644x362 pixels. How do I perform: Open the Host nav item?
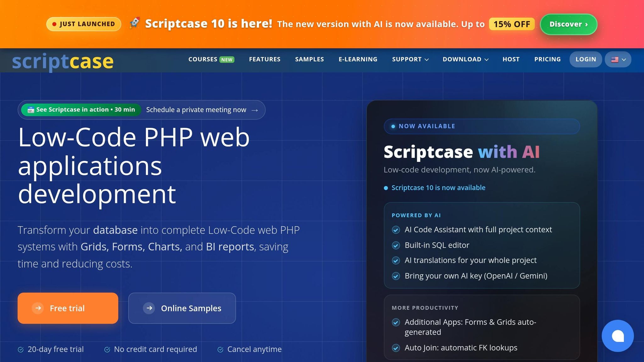[511, 59]
